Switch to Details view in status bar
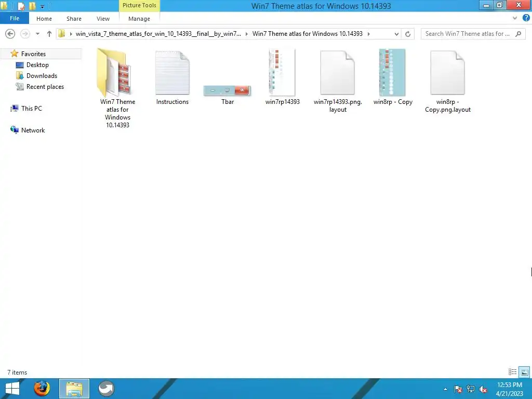Image resolution: width=532 pixels, height=399 pixels. (x=512, y=372)
